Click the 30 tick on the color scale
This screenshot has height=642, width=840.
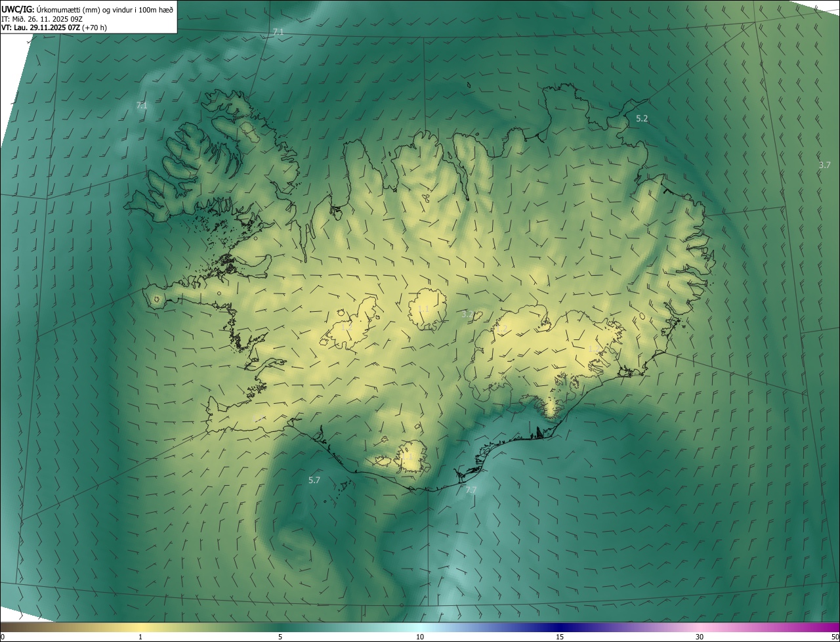pyautogui.click(x=700, y=637)
